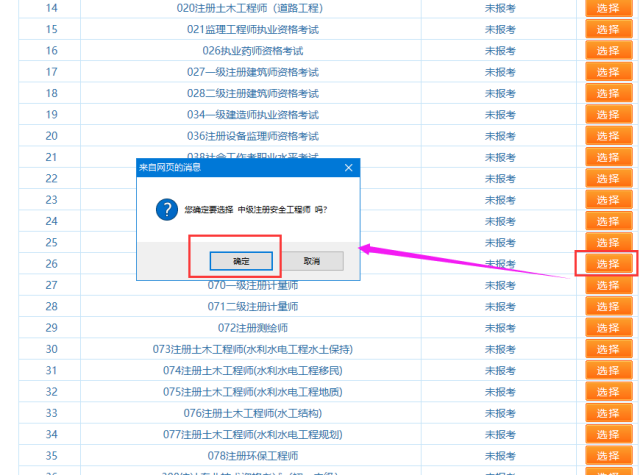Click the 未报考 status in row 22
This screenshot has height=475, width=640.
click(500, 178)
